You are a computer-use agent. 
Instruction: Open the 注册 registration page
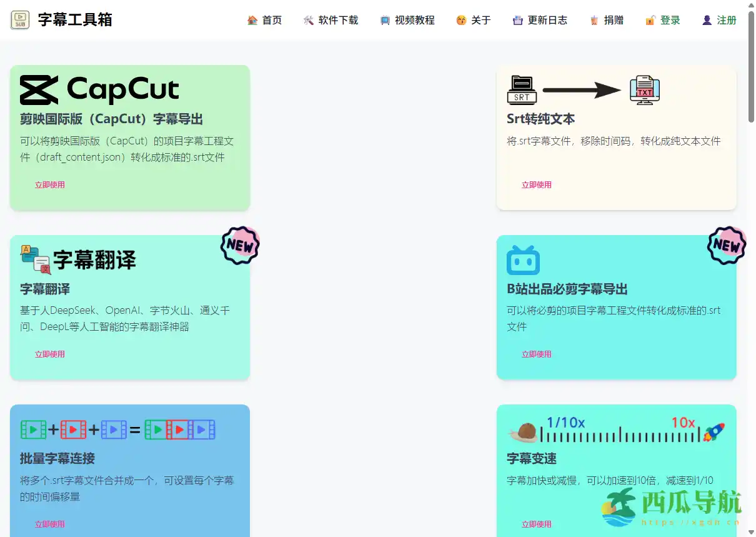coord(719,19)
